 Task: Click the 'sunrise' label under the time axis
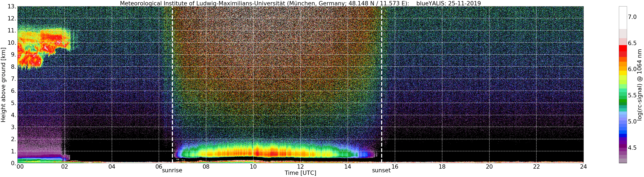pyautogui.click(x=172, y=171)
